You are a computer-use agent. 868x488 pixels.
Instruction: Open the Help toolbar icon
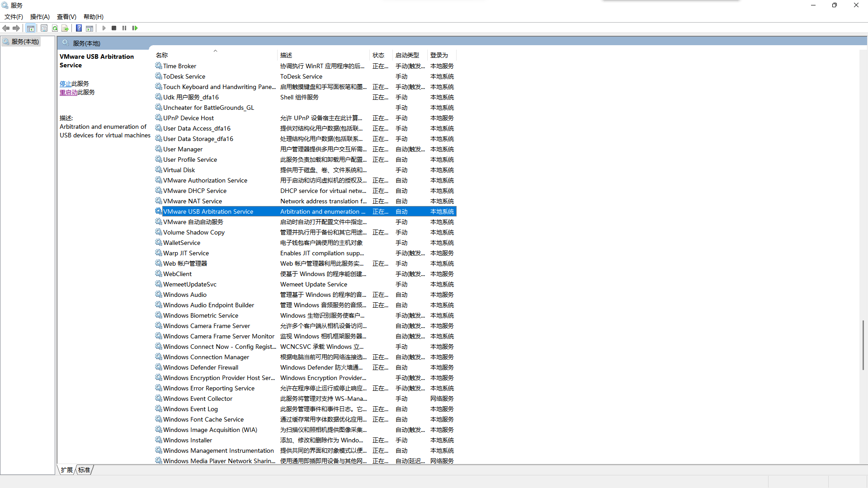(x=79, y=28)
